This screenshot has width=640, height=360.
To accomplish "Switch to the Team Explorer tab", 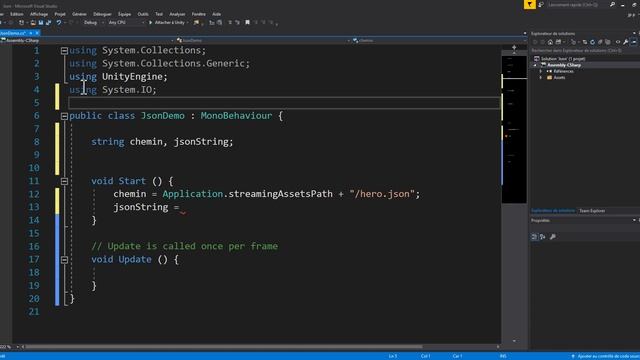I will point(592,211).
